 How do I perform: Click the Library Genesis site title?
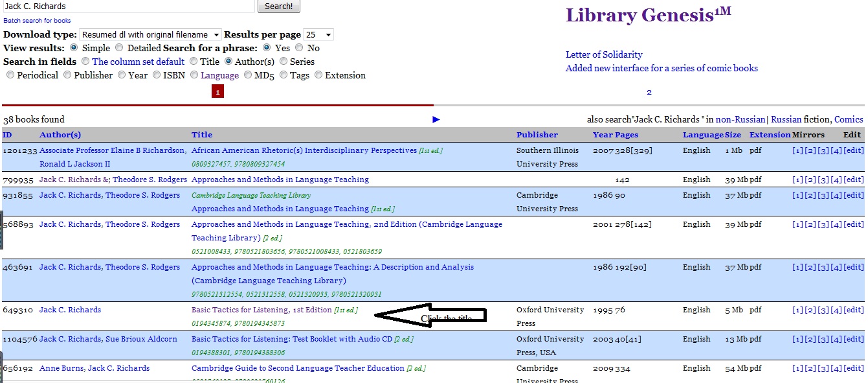pyautogui.click(x=649, y=15)
